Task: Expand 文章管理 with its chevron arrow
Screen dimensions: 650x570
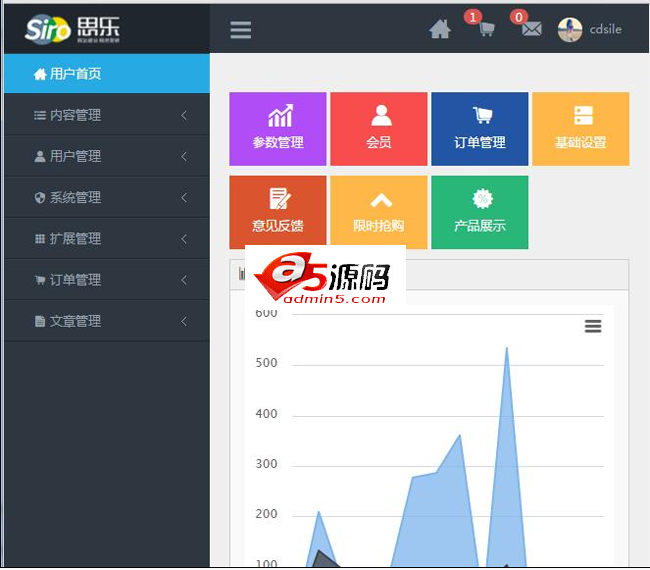Action: (x=184, y=321)
